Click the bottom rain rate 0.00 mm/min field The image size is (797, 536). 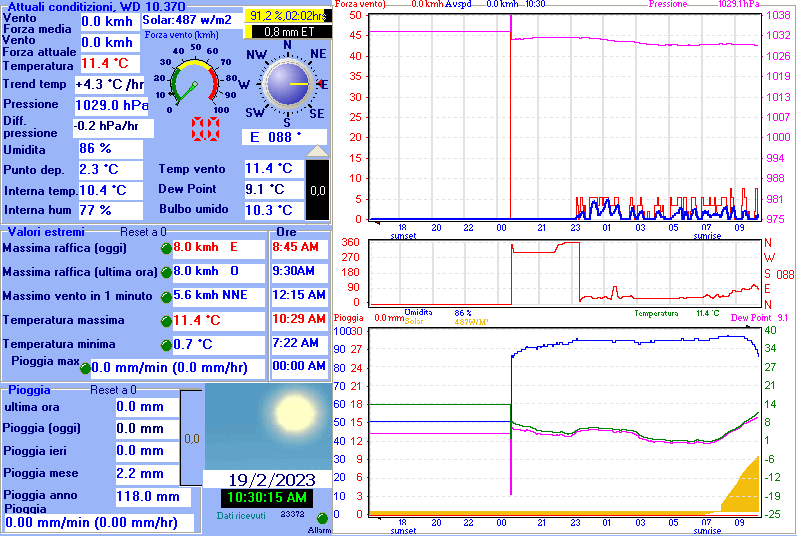pos(99,522)
